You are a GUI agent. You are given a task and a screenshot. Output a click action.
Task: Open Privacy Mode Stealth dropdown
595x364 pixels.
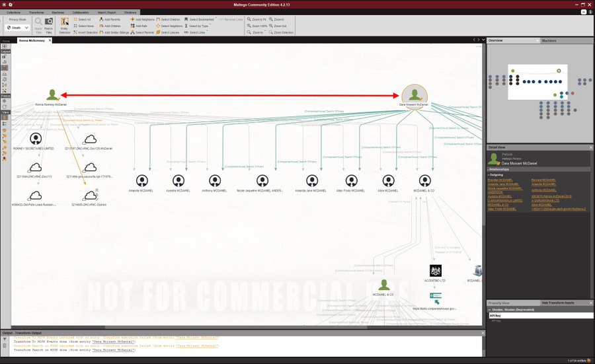pos(17,28)
